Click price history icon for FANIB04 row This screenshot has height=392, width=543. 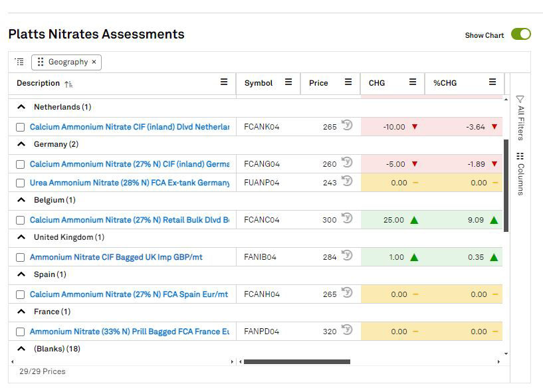(347, 256)
